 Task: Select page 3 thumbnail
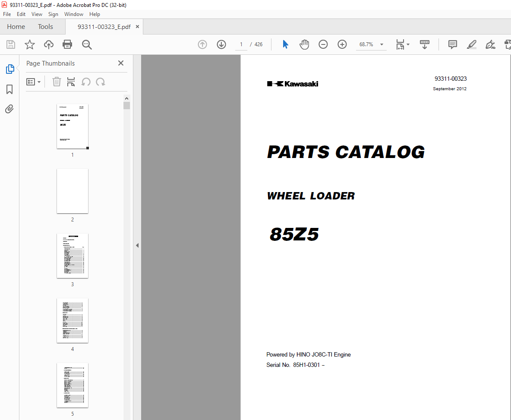click(73, 256)
